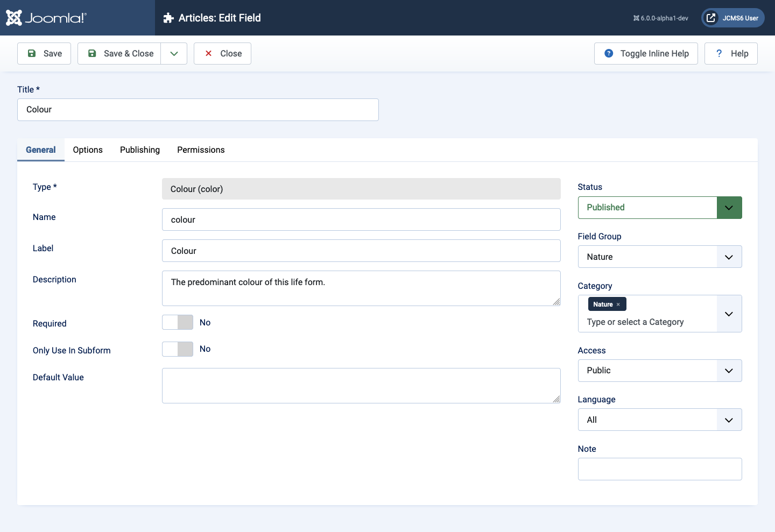This screenshot has height=532, width=775.
Task: Expand the Save & Close dropdown arrow
Action: [x=174, y=53]
